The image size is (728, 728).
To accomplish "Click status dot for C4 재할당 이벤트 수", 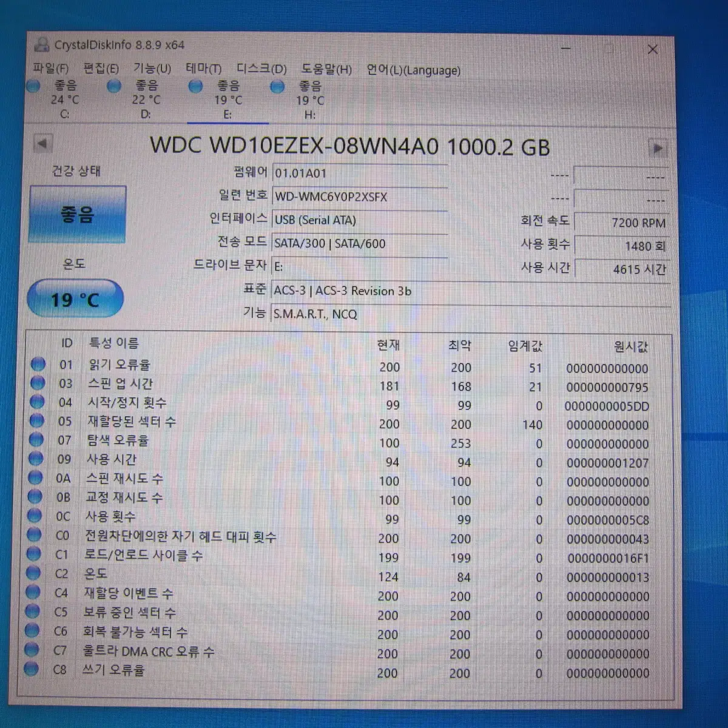I will [x=33, y=592].
